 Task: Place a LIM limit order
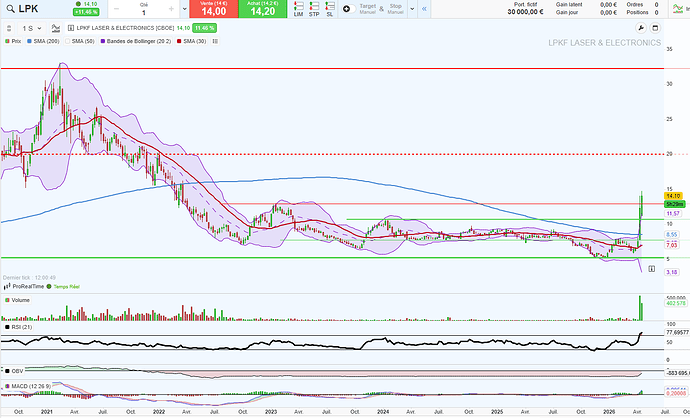pos(298,9)
